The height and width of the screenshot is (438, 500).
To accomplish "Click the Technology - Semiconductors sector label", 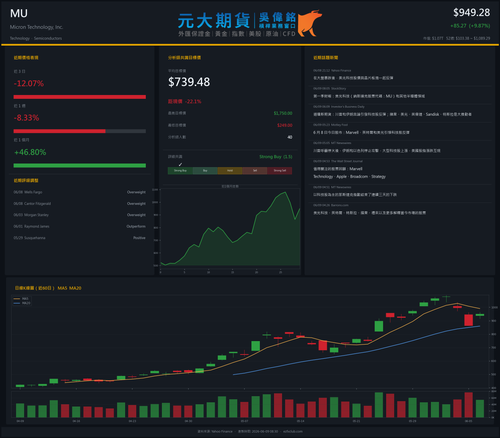I will (36, 38).
